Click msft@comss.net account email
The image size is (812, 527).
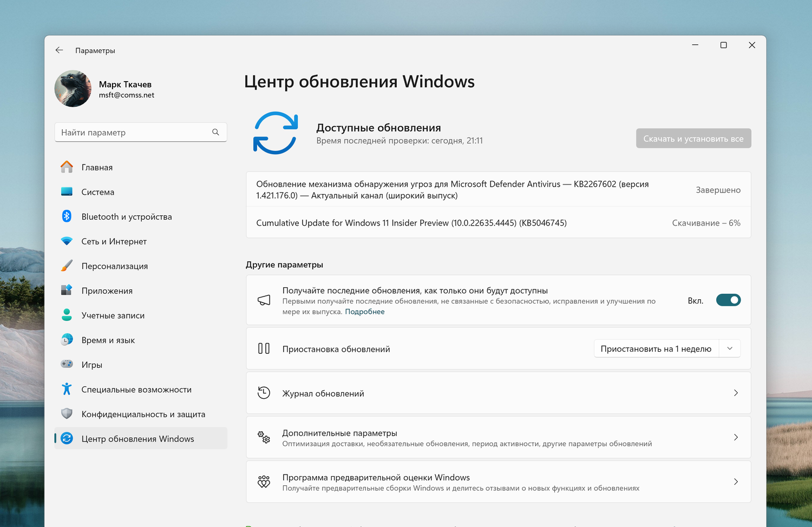pos(127,95)
